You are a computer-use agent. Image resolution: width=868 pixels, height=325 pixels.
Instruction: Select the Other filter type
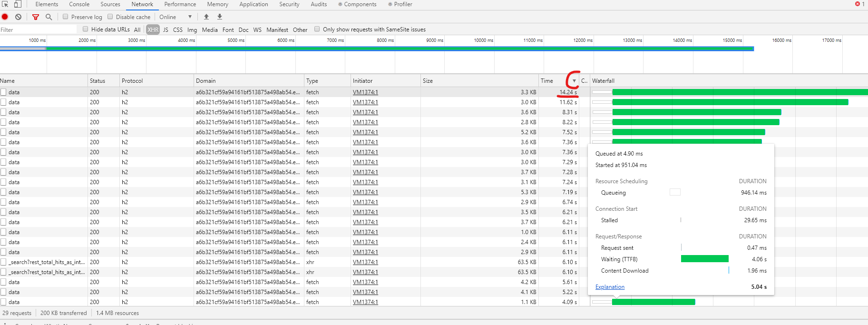click(x=300, y=30)
